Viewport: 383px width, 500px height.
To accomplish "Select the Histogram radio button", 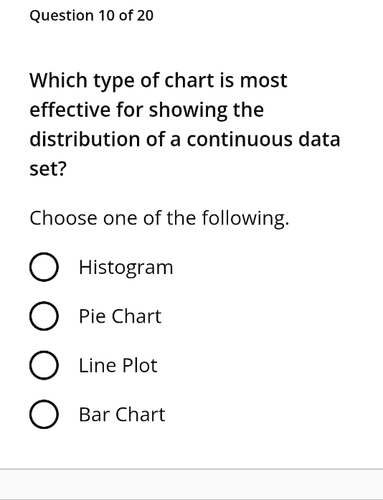I will [44, 267].
